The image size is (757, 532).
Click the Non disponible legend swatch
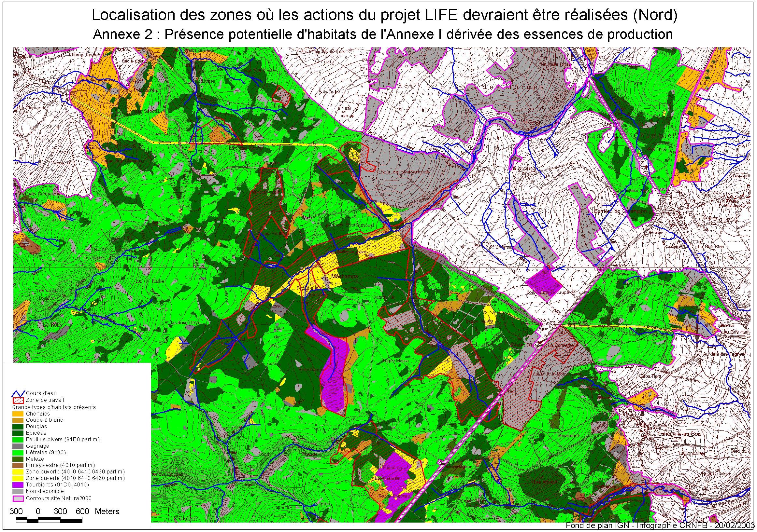click(19, 491)
